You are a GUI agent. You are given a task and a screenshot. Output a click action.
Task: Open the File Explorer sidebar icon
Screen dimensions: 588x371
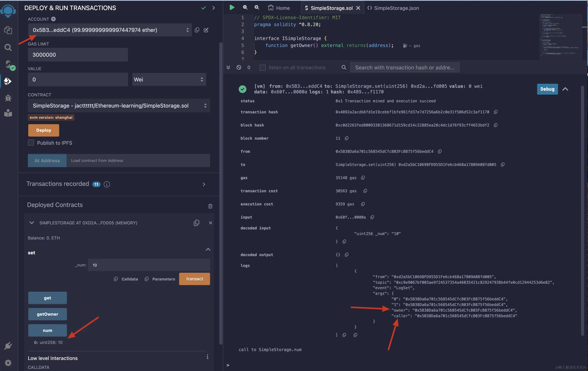point(8,30)
